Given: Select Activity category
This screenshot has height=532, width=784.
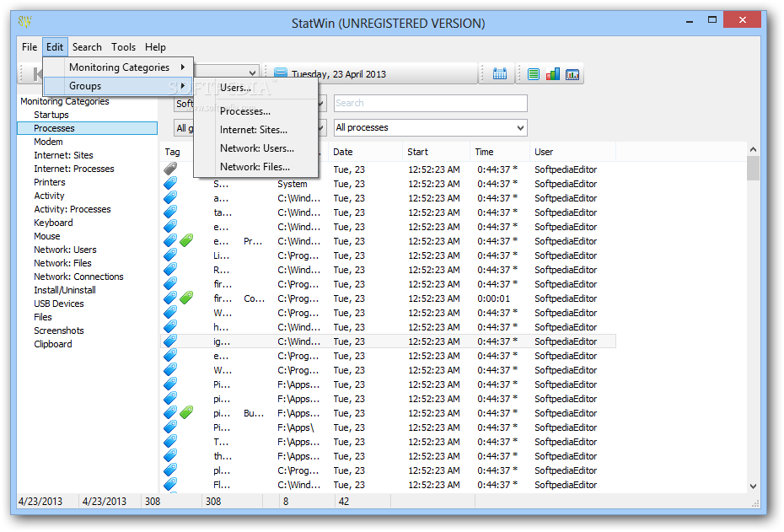Looking at the screenshot, I should [49, 196].
